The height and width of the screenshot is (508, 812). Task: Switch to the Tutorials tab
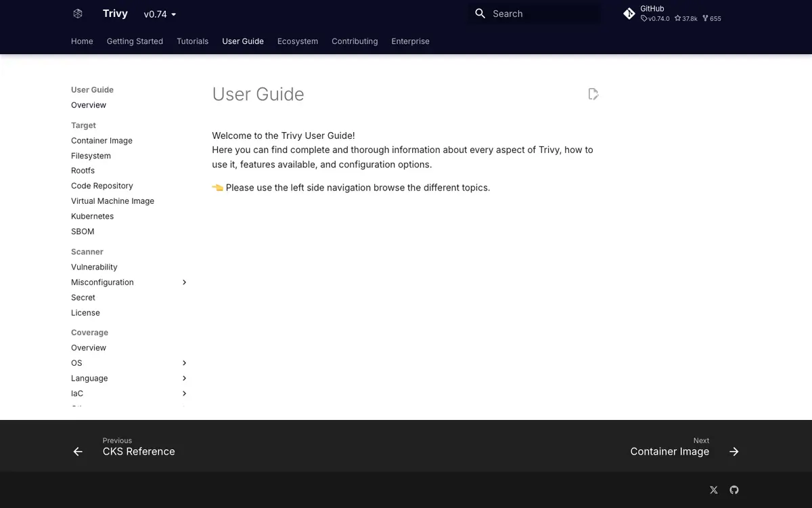(x=193, y=41)
